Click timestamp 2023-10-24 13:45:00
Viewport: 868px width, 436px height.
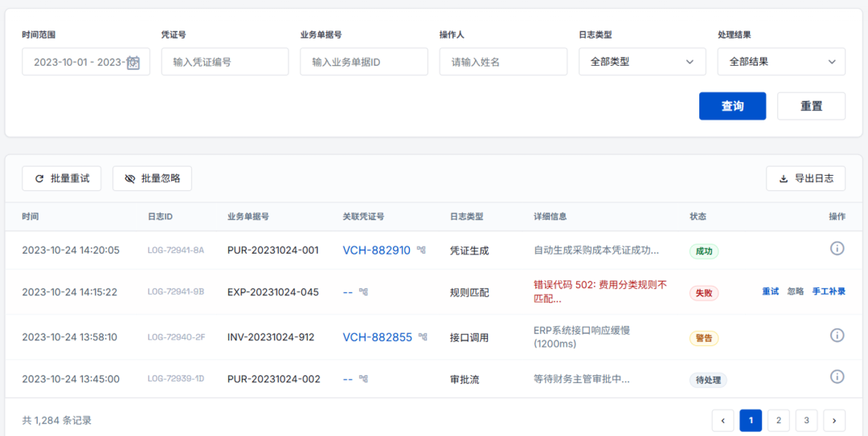coord(71,379)
